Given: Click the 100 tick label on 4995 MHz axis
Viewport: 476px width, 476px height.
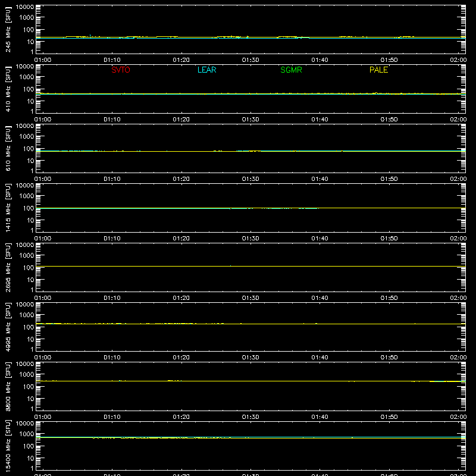Looking at the screenshot, I should 29,327.
